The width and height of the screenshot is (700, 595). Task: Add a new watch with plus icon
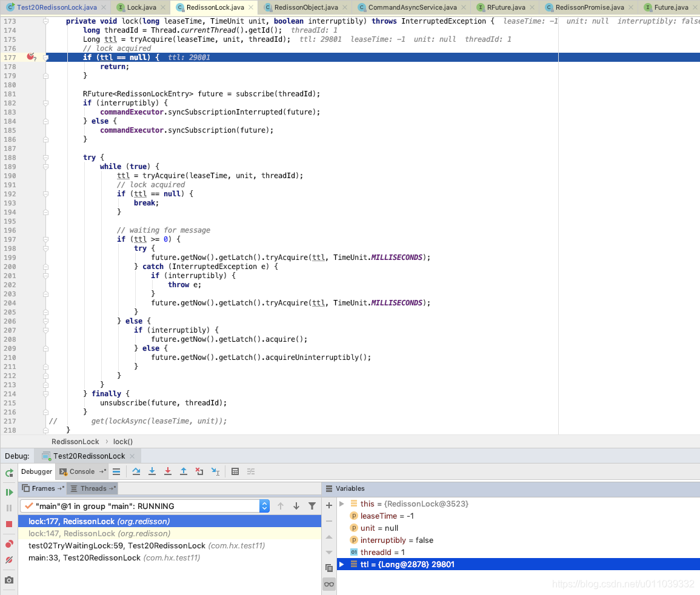(329, 505)
